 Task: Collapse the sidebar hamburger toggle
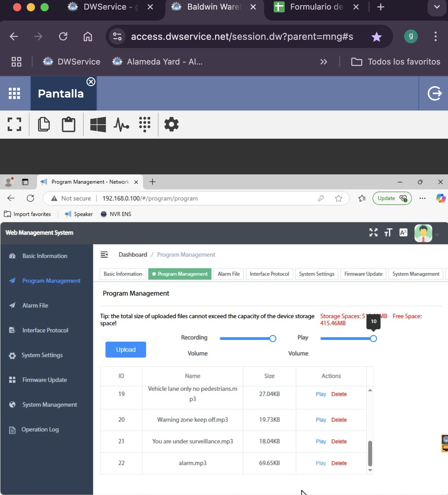(104, 255)
